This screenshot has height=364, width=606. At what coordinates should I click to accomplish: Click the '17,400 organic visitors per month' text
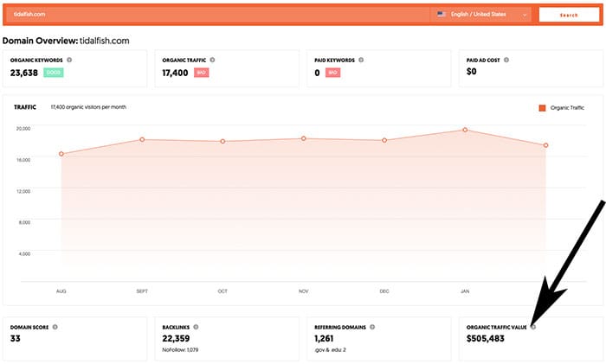pos(88,107)
